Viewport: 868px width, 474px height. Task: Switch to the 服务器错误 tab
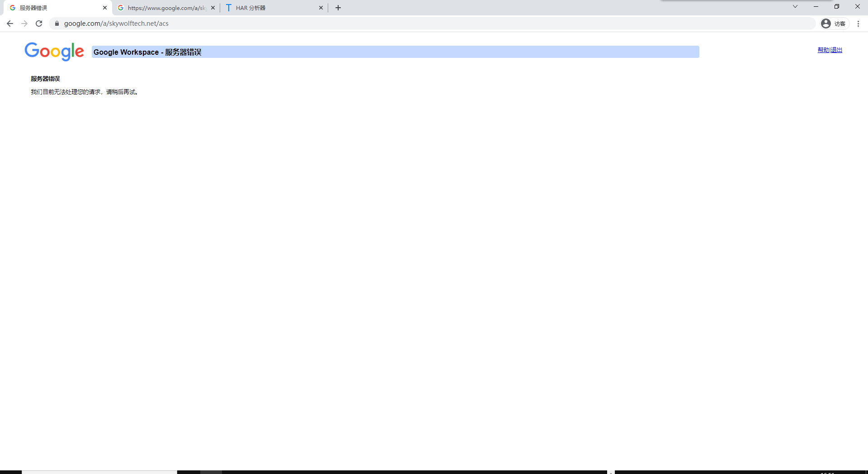(58, 8)
